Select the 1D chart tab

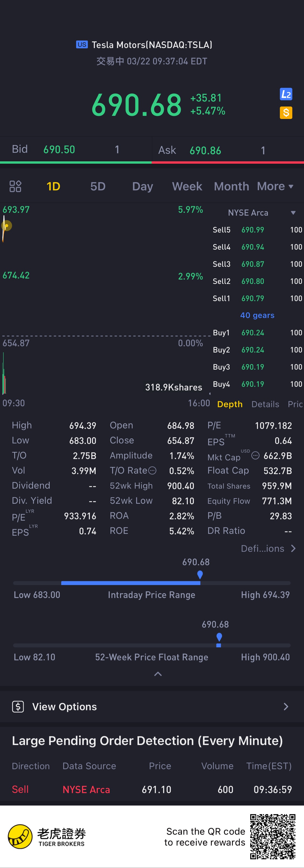coord(53,186)
